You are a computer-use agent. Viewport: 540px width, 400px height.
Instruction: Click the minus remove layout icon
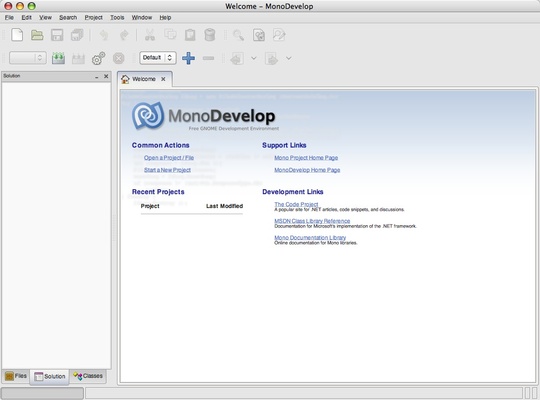coord(208,58)
